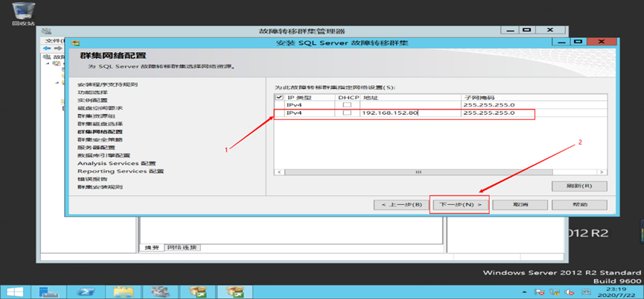This screenshot has width=644, height=299.
Task: Proceed with the 下一步(N) next button
Action: point(460,205)
